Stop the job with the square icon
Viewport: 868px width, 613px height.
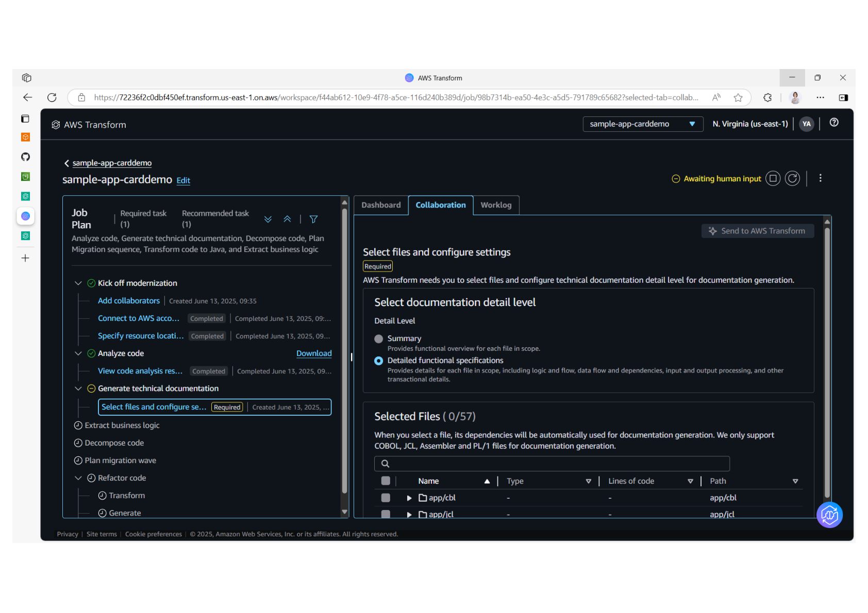tap(773, 179)
